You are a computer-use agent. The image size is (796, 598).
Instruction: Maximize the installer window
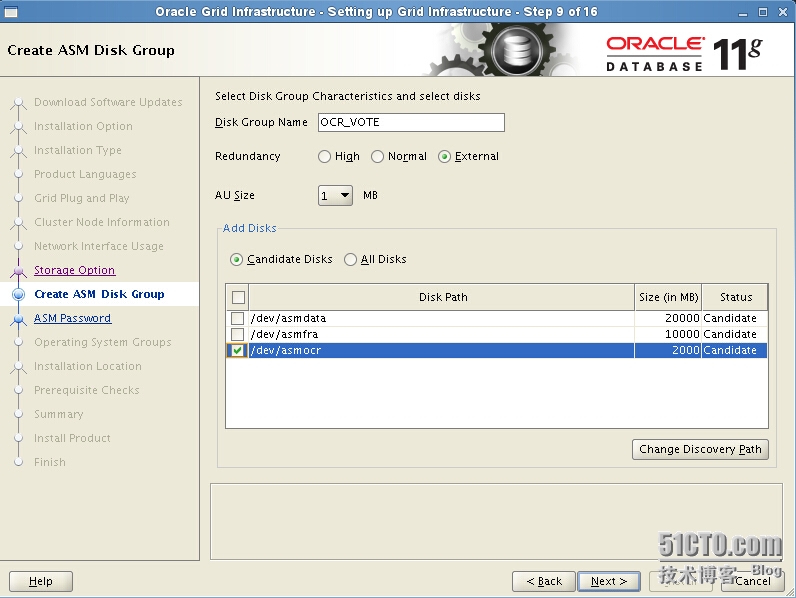click(x=762, y=12)
